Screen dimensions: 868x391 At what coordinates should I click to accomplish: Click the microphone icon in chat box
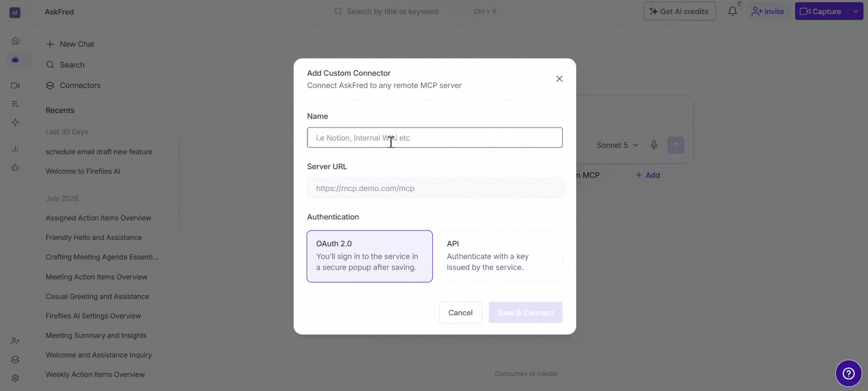pos(654,145)
